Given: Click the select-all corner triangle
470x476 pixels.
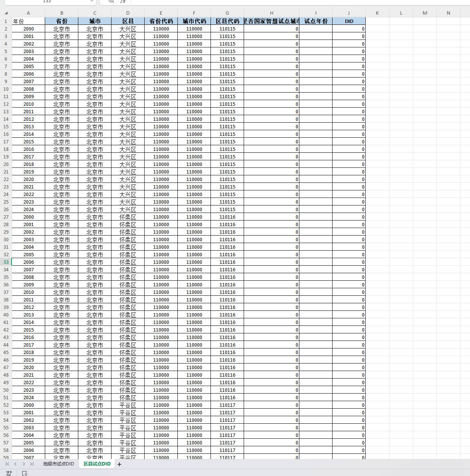Looking at the screenshot, I should [x=6, y=13].
